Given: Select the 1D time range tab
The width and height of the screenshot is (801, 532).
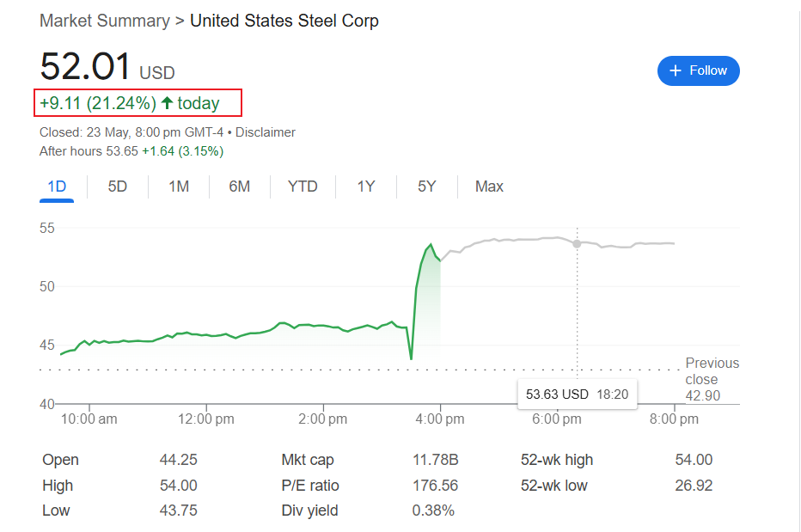Looking at the screenshot, I should 57,187.
